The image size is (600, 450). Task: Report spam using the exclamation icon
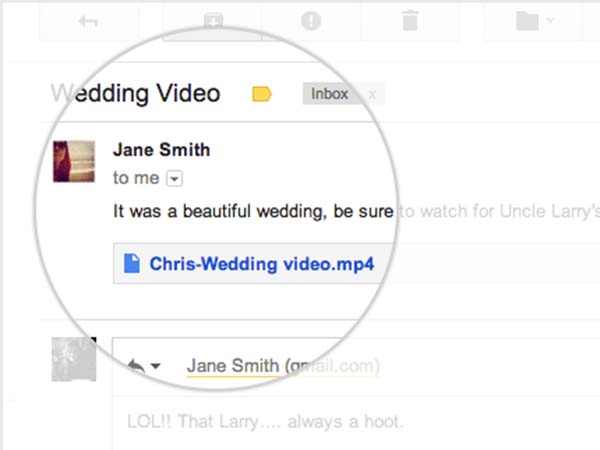pyautogui.click(x=312, y=21)
